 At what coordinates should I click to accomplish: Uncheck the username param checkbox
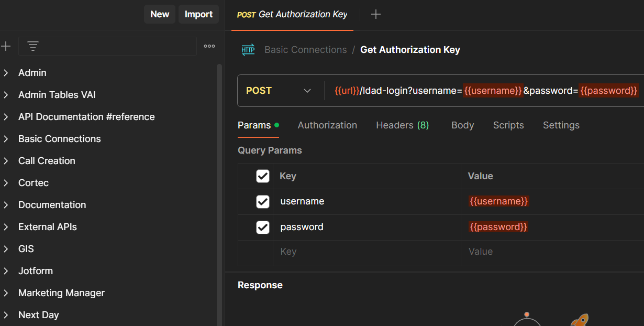tap(263, 202)
